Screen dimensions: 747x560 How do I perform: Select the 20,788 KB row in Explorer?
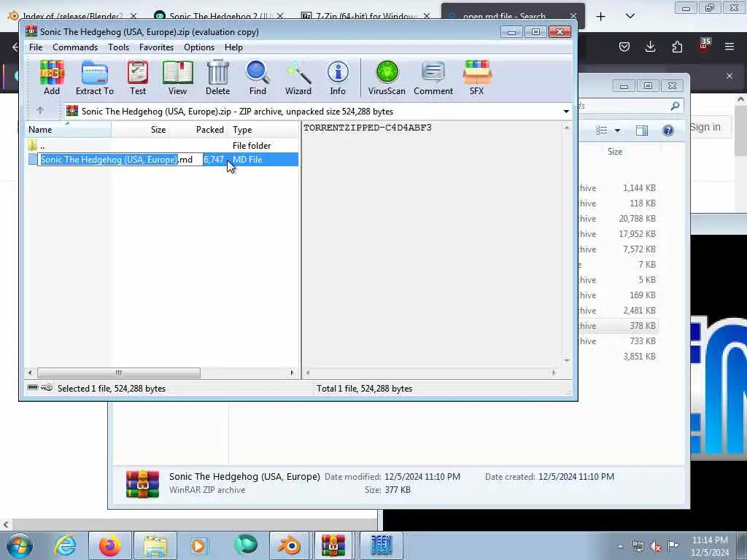coord(619,219)
